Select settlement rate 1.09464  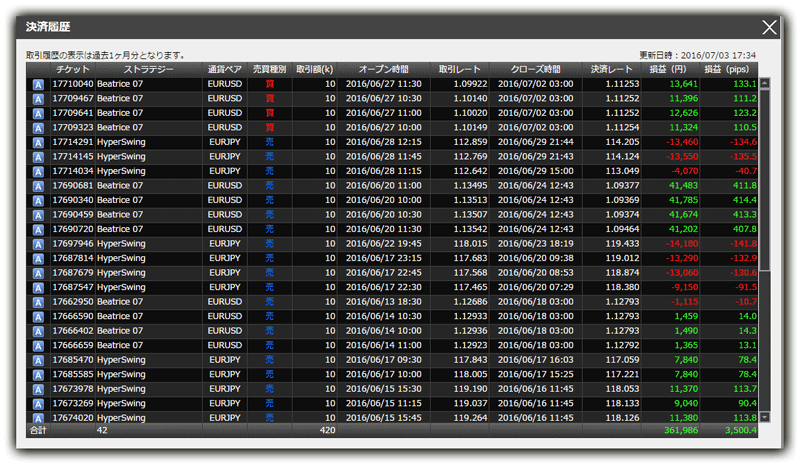(x=622, y=229)
